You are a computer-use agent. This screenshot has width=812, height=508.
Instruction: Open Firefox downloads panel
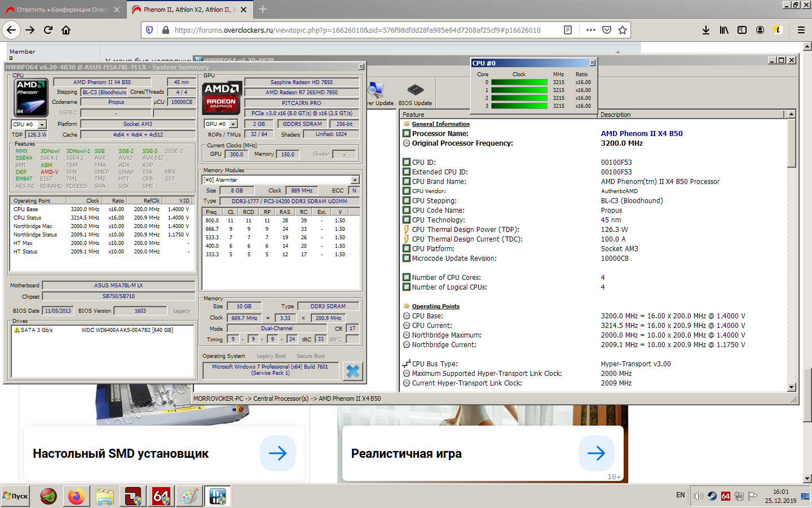click(706, 30)
